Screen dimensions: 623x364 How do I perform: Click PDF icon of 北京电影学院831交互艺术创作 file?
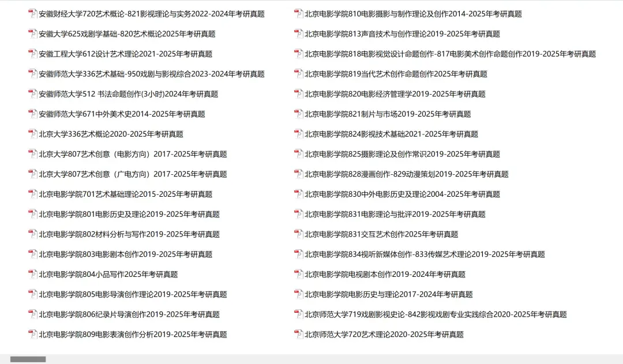[x=298, y=234]
